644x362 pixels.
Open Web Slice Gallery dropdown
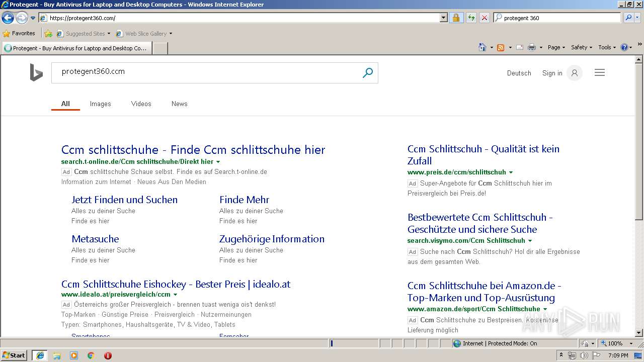click(144, 34)
